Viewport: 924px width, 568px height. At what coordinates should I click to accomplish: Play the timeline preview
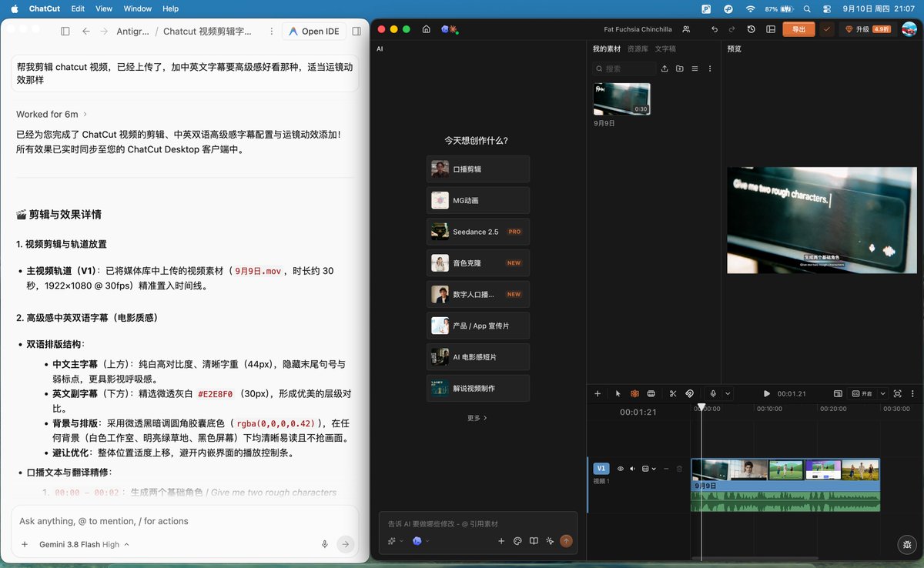coord(766,393)
